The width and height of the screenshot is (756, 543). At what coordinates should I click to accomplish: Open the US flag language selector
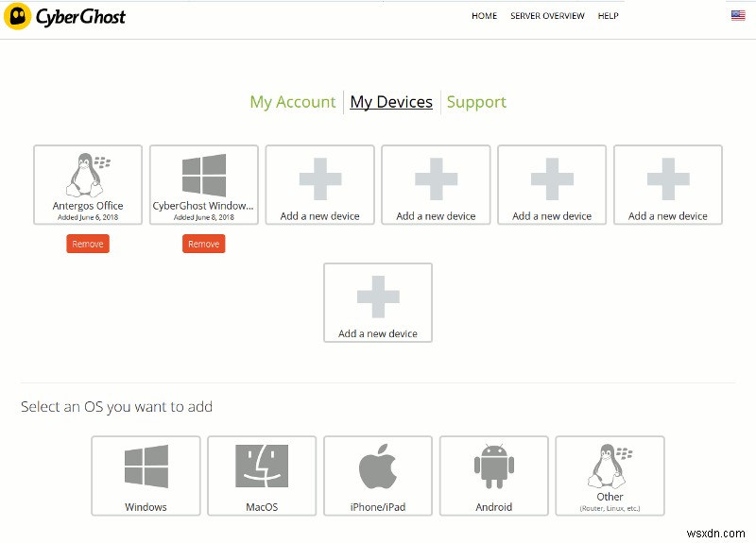click(737, 16)
